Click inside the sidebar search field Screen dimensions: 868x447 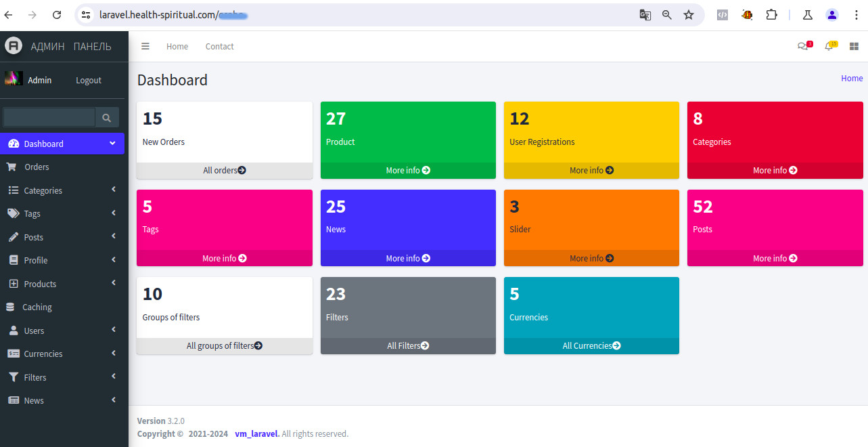coord(49,117)
